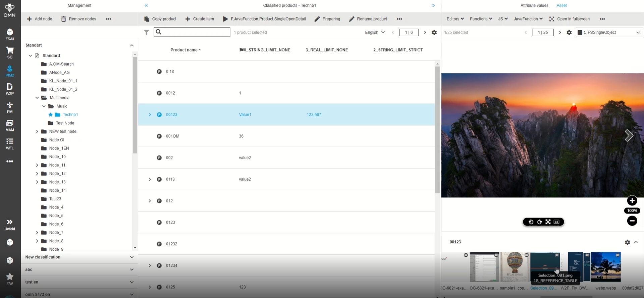Zoom in on the asset preview
Image resolution: width=644 pixels, height=298 pixels.
point(632,201)
